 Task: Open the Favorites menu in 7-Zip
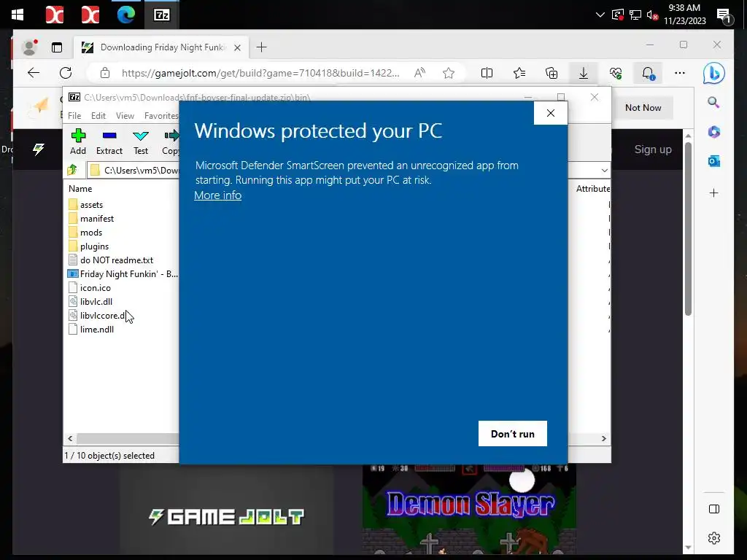(x=161, y=116)
